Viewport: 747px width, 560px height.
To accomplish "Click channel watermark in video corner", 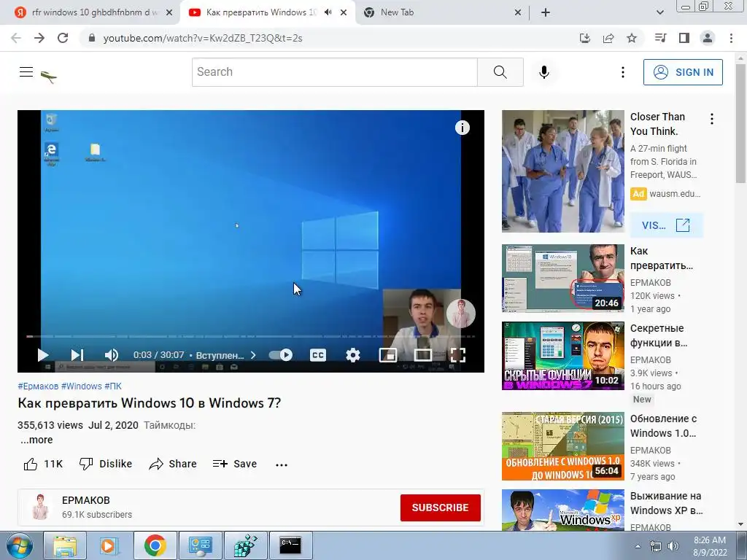I will click(461, 314).
